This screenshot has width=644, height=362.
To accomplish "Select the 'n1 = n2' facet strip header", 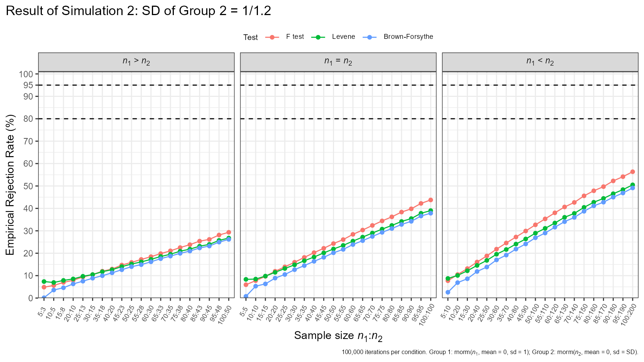I will pyautogui.click(x=338, y=62).
